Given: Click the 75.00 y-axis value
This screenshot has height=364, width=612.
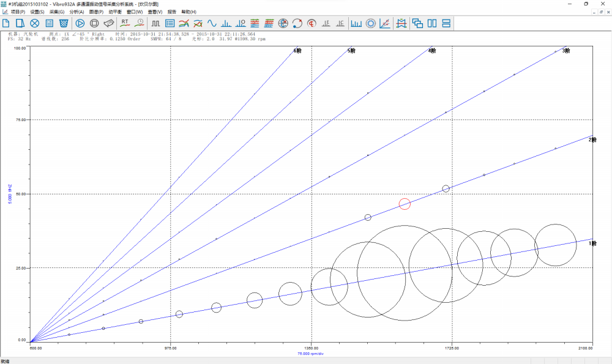Looking at the screenshot, I should [21, 120].
